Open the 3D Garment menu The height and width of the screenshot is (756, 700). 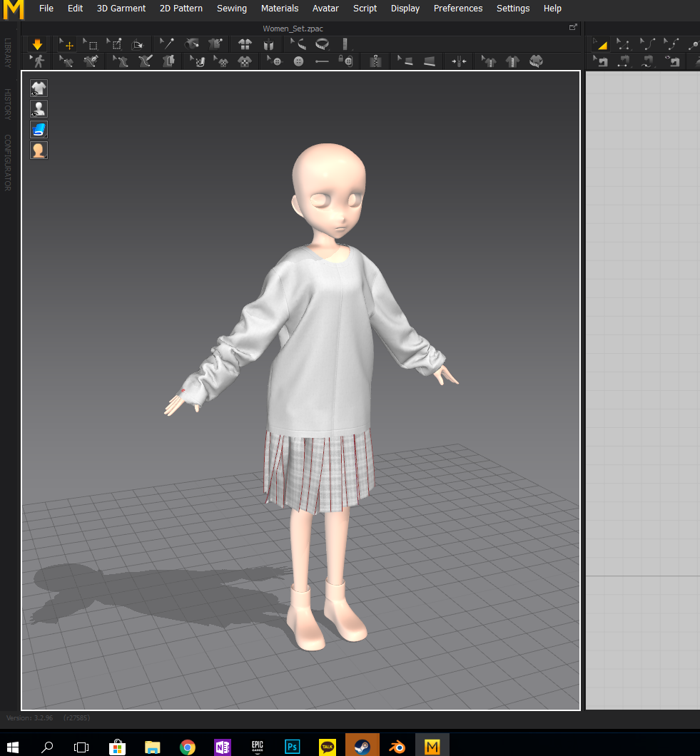pyautogui.click(x=121, y=9)
